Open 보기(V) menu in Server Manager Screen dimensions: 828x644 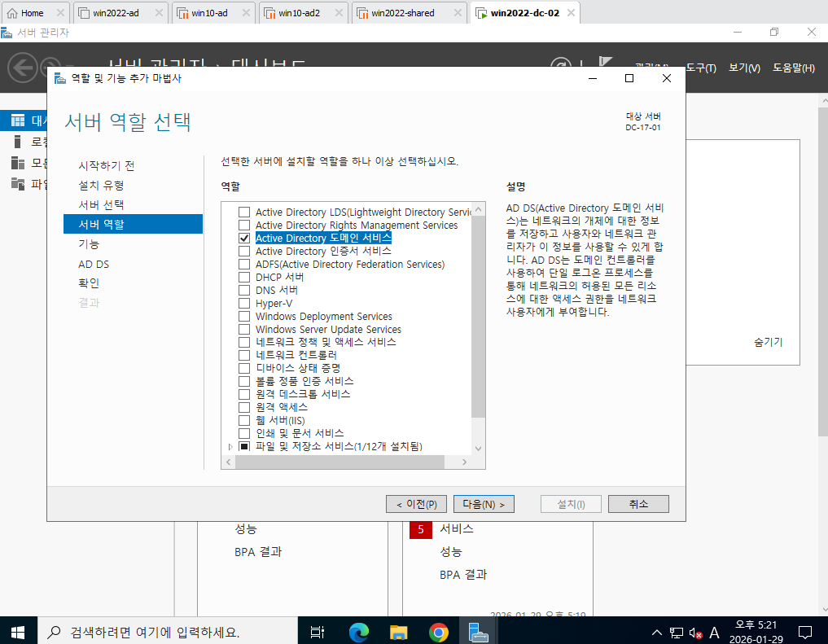pos(745,68)
